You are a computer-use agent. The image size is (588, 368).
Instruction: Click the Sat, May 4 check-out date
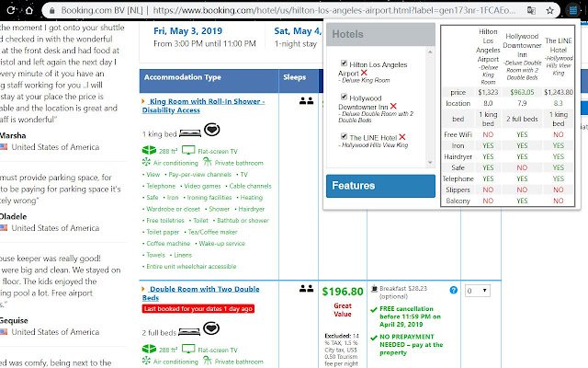(298, 31)
